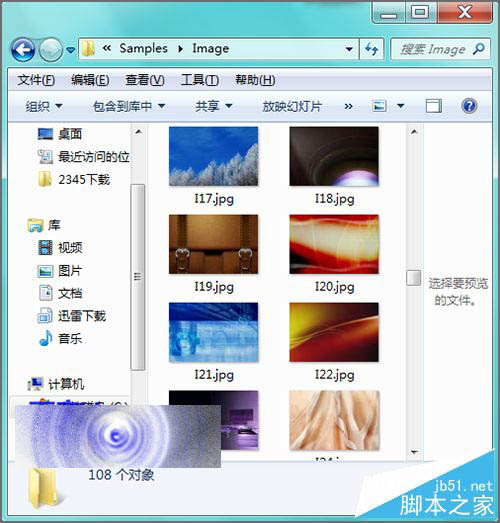Click the 计算机 computer icon
Image resolution: width=500 pixels, height=523 pixels.
(35, 384)
